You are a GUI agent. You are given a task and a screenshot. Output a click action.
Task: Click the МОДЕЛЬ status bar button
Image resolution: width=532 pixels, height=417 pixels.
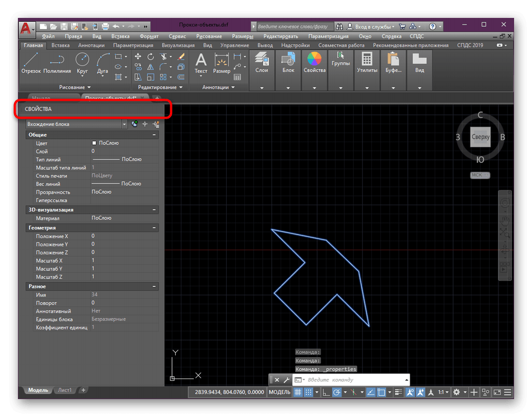point(279,392)
